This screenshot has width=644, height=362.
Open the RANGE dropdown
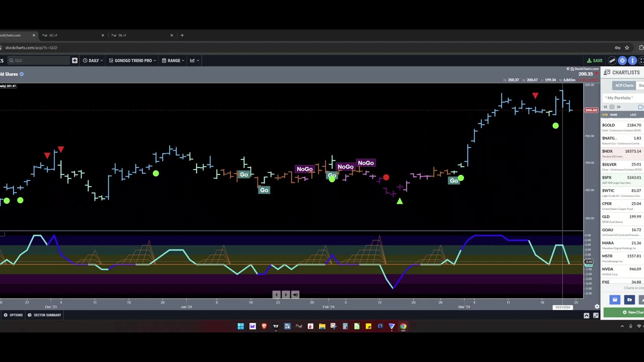click(x=173, y=60)
